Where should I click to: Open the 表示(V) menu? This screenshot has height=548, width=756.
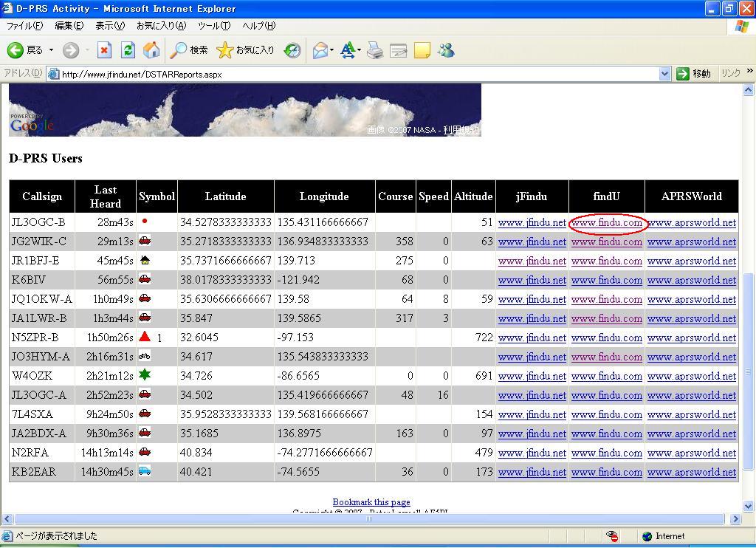click(109, 26)
